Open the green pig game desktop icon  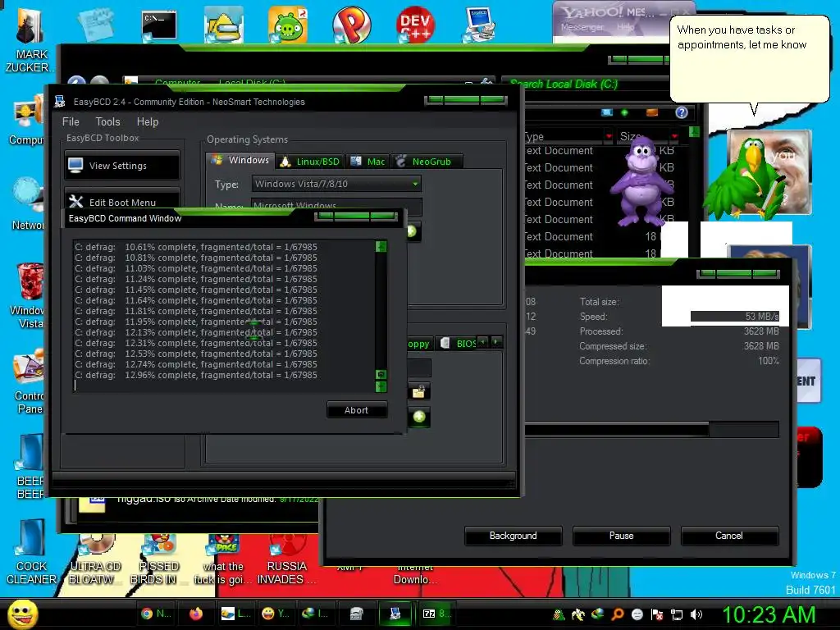click(288, 25)
